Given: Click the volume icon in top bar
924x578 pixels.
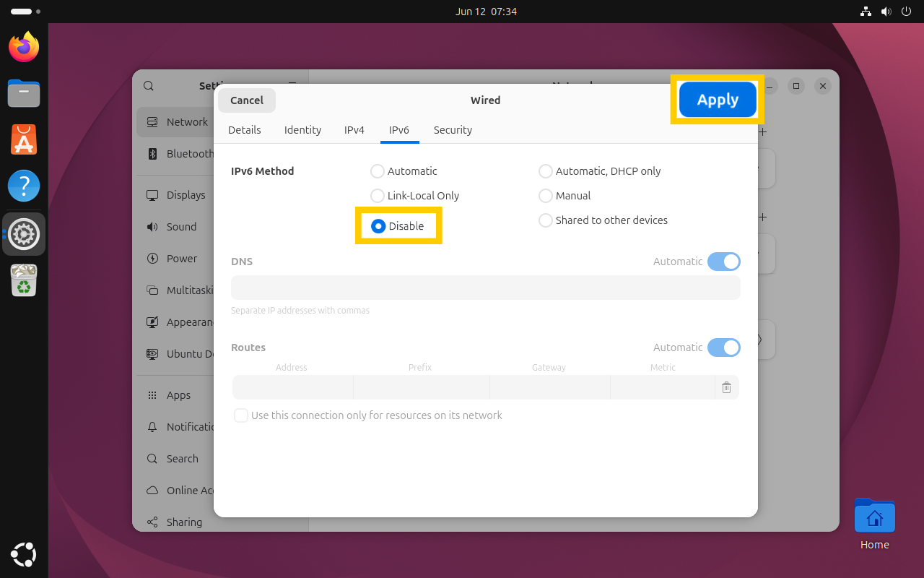Looking at the screenshot, I should tap(886, 12).
